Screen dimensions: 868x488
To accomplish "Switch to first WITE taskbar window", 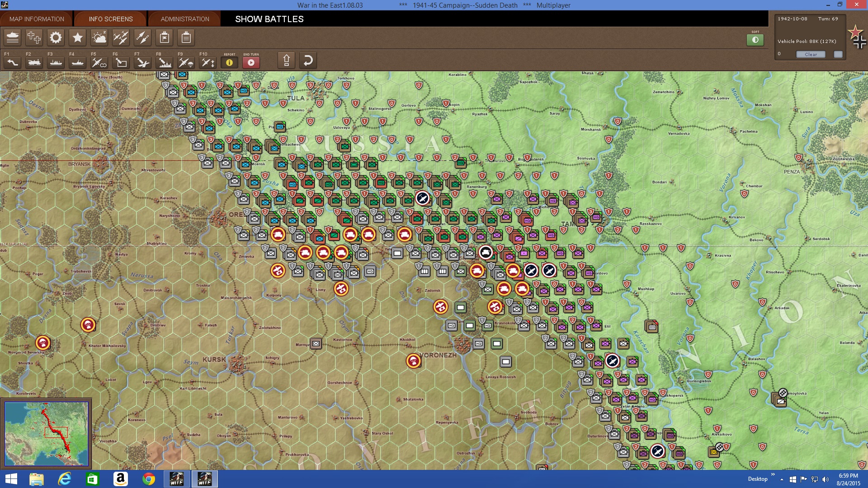I will (x=177, y=479).
